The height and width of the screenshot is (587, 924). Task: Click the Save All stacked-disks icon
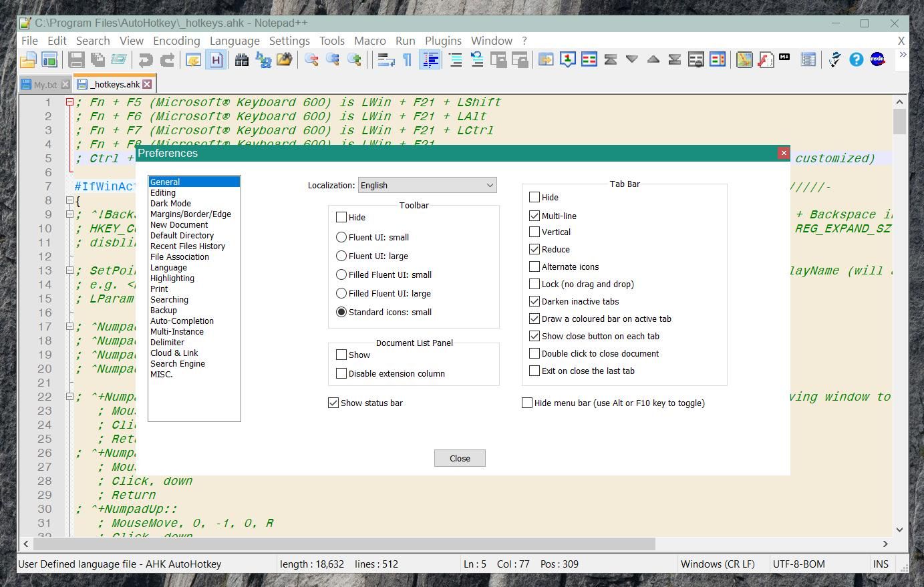click(98, 60)
